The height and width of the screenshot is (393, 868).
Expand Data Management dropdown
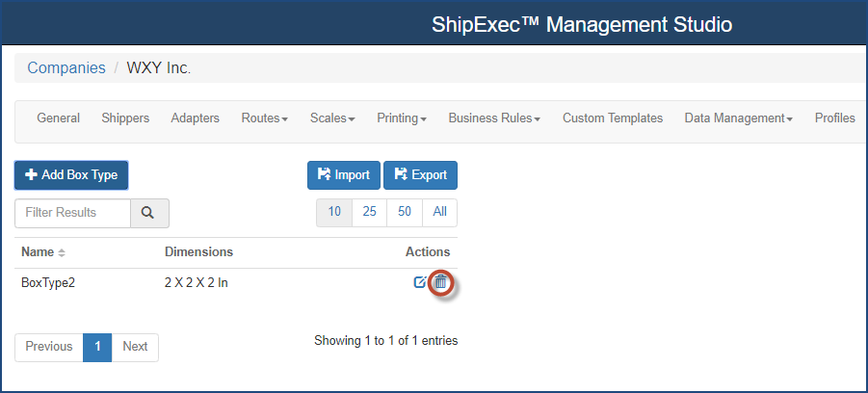point(739,118)
